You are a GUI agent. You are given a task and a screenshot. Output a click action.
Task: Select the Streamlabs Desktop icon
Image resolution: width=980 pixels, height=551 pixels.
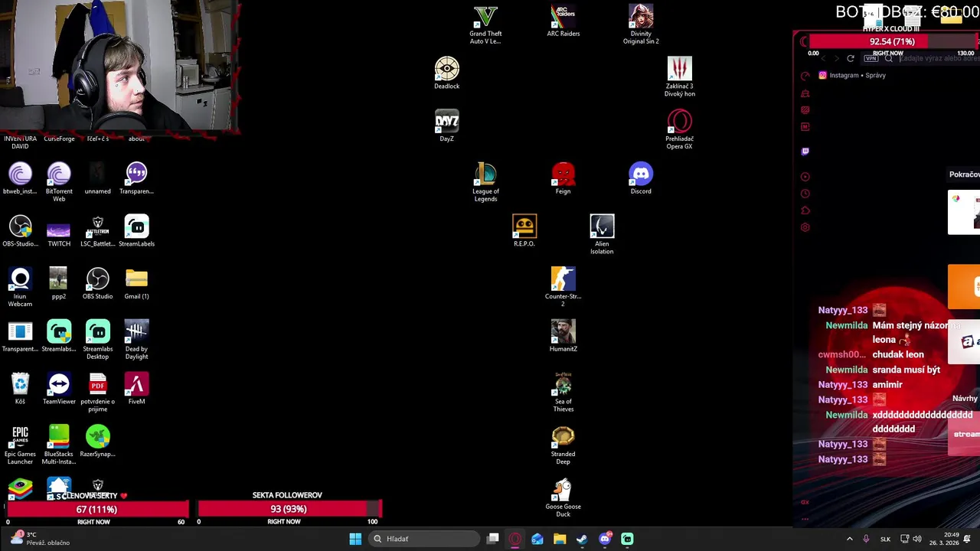97,340
